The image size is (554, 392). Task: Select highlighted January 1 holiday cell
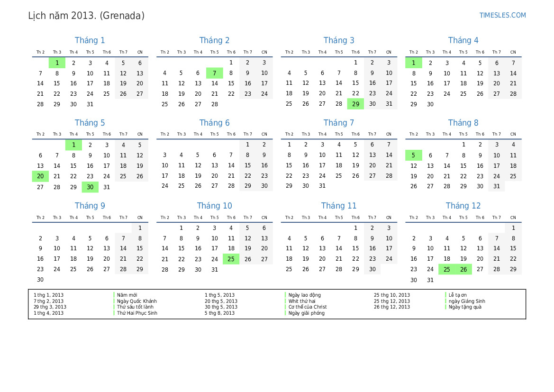click(x=57, y=63)
